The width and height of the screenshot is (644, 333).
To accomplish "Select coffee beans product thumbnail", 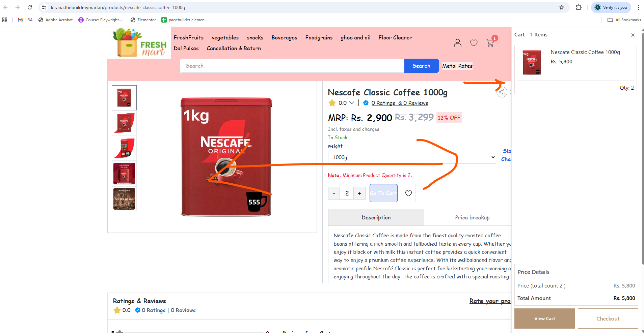I will pyautogui.click(x=124, y=199).
